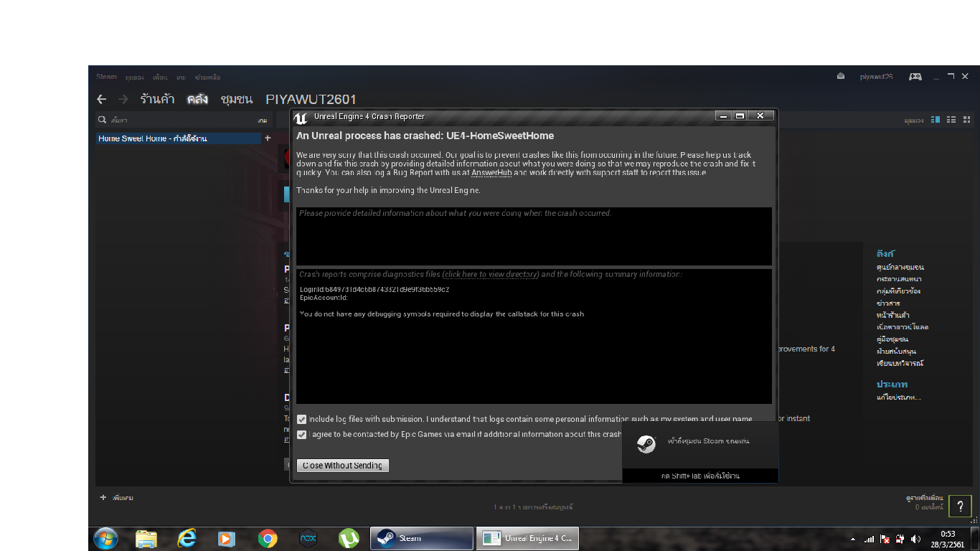
Task: Open the piyawut26 account dropdown
Action: coord(877,77)
